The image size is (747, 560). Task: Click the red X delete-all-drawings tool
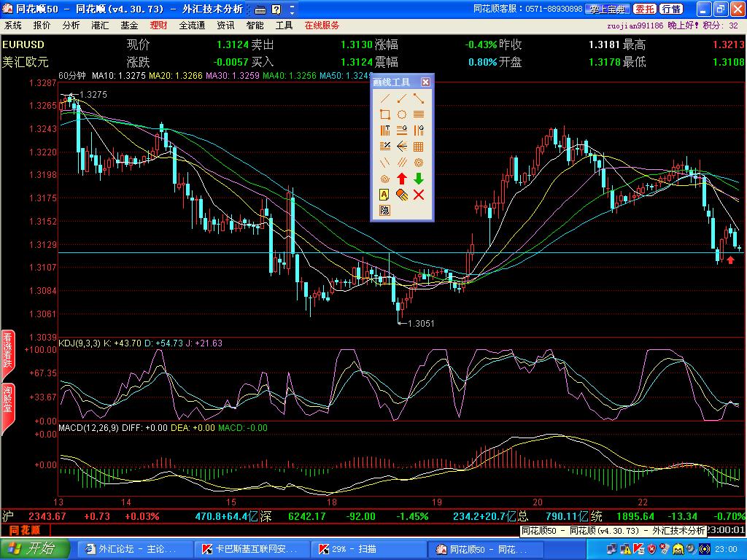[x=418, y=194]
